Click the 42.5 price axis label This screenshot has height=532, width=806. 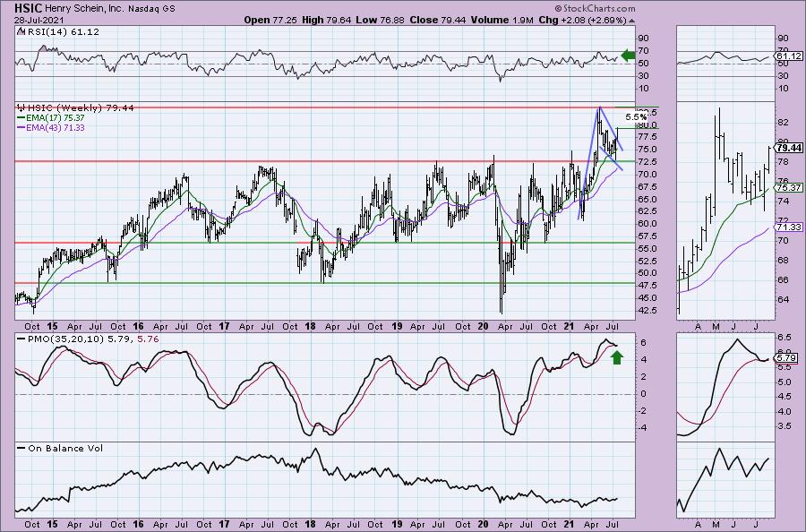(648, 311)
